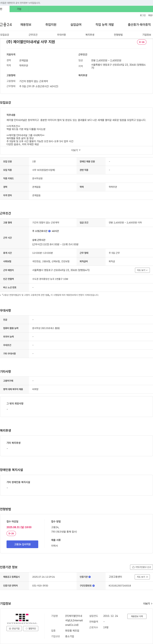Click the 국민연금, 고용보험, 산재보험, 건강보험 value
Image resolution: width=153 pixels, height=644 pixels.
coord(51,261)
